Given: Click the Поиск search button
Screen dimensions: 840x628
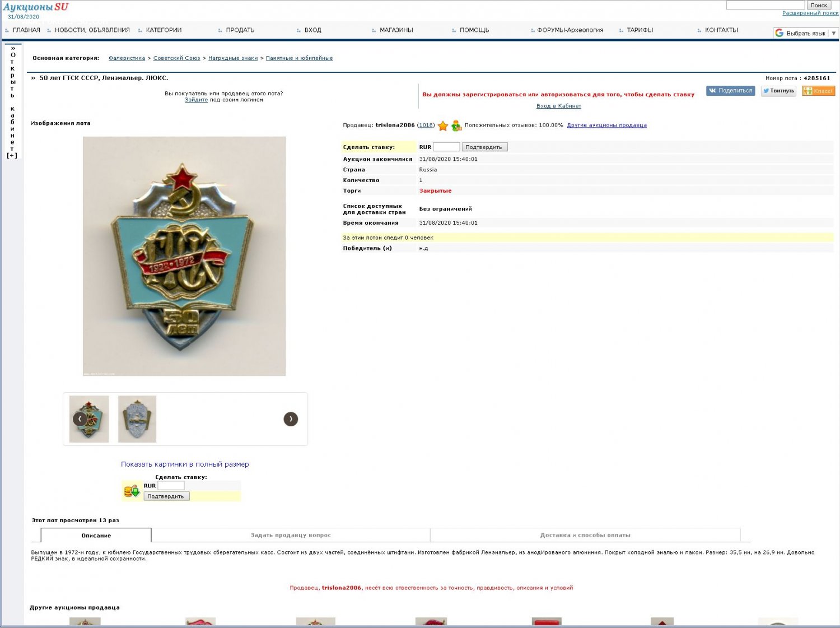Looking at the screenshot, I should [819, 5].
